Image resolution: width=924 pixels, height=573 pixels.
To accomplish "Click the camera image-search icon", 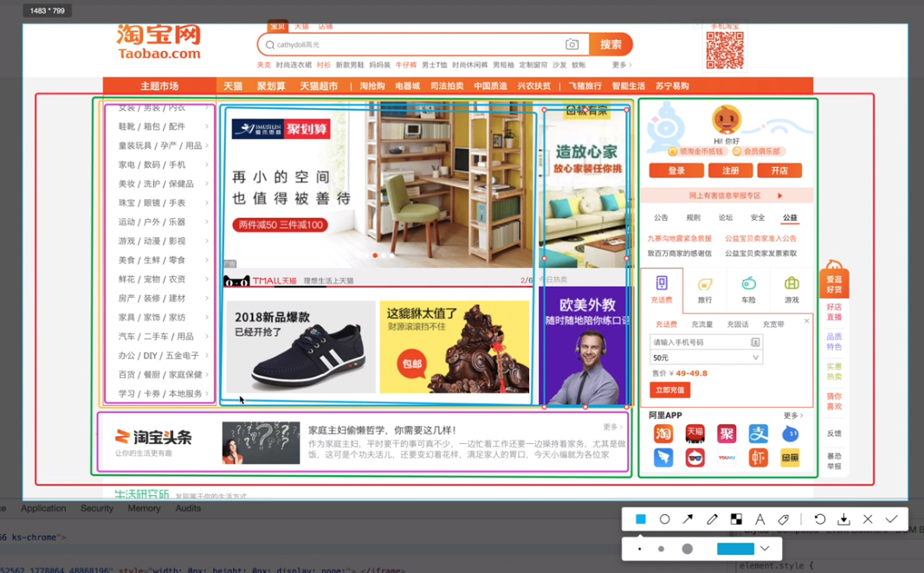I will tap(572, 44).
